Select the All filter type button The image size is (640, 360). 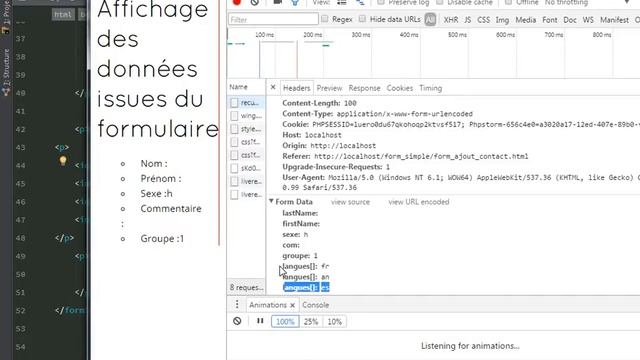pyautogui.click(x=430, y=19)
